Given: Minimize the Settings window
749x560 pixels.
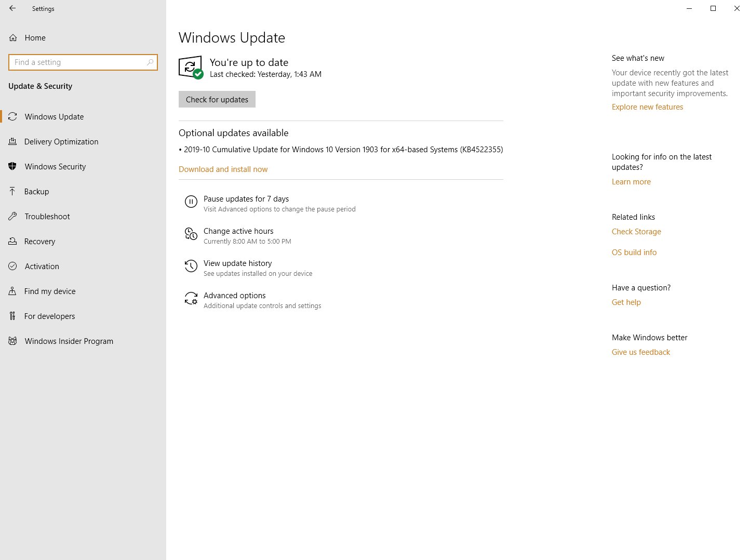Looking at the screenshot, I should (689, 8).
